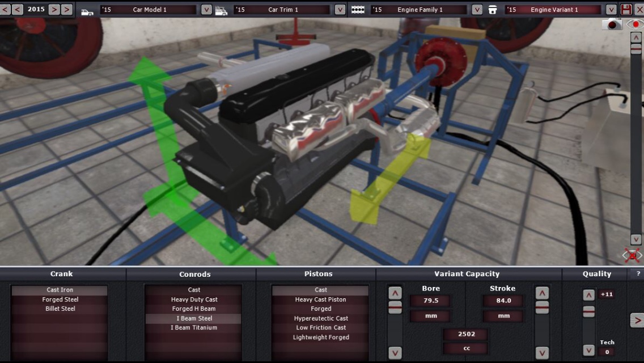This screenshot has height=363, width=644.
Task: Take a screenshot with the camera icon
Action: pos(612,24)
